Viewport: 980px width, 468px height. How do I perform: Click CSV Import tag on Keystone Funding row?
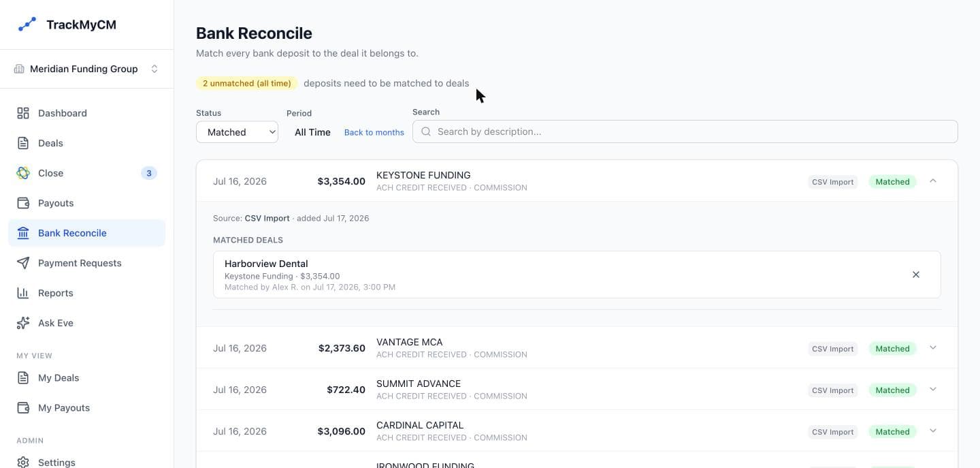pyautogui.click(x=833, y=182)
